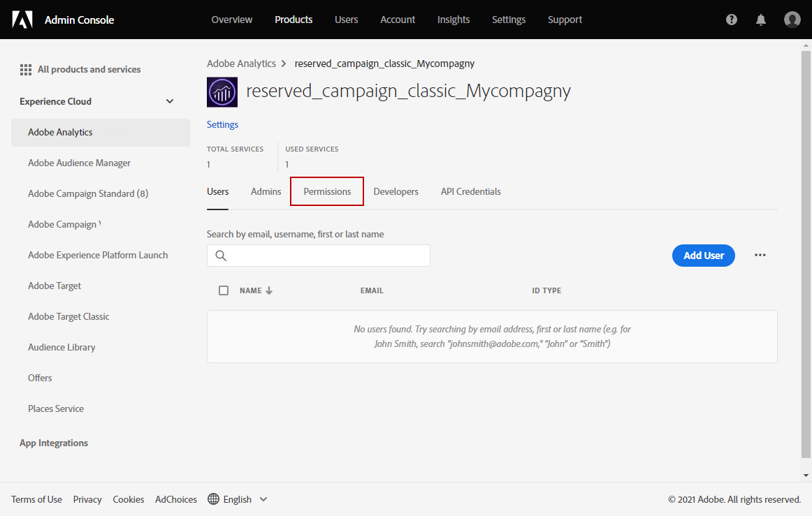Screen dimensions: 812x516
Task: Select Adobe Target in sidebar
Action: coord(55,286)
